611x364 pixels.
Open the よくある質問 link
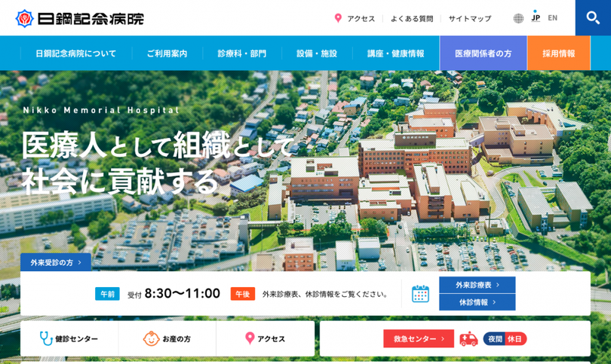tap(411, 18)
